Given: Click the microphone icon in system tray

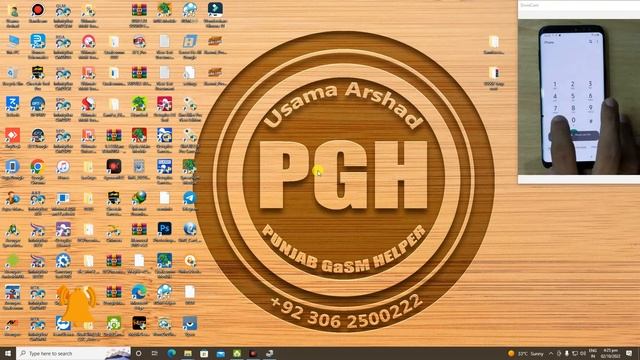Looking at the screenshot, I should 567,353.
